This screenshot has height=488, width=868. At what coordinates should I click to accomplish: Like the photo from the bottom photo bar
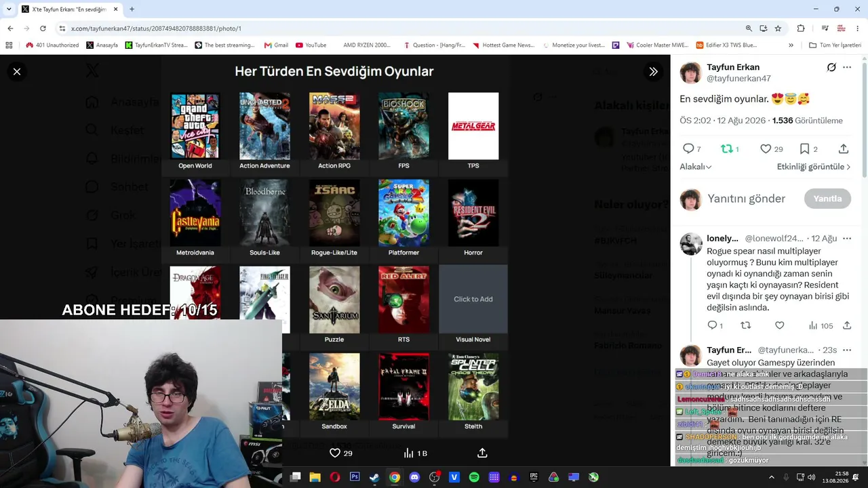(x=341, y=453)
